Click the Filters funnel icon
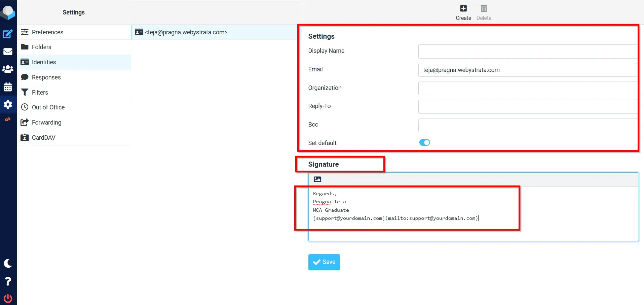 pos(25,92)
